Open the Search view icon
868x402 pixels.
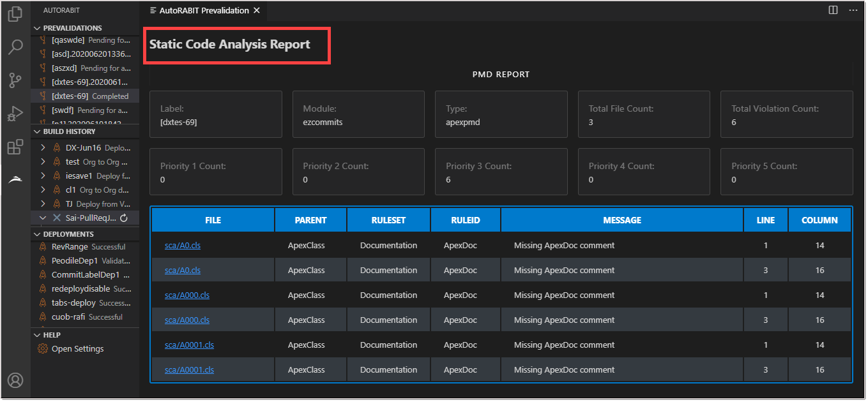click(15, 47)
